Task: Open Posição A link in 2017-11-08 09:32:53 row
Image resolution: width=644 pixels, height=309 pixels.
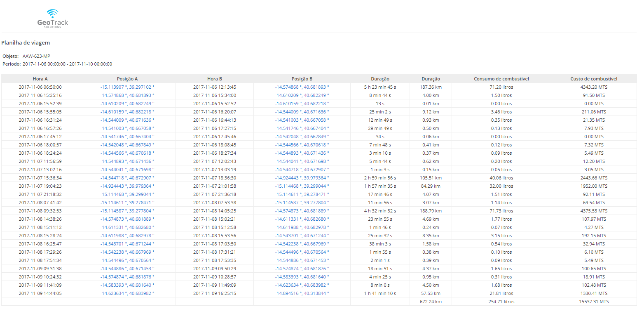Action: point(127,211)
